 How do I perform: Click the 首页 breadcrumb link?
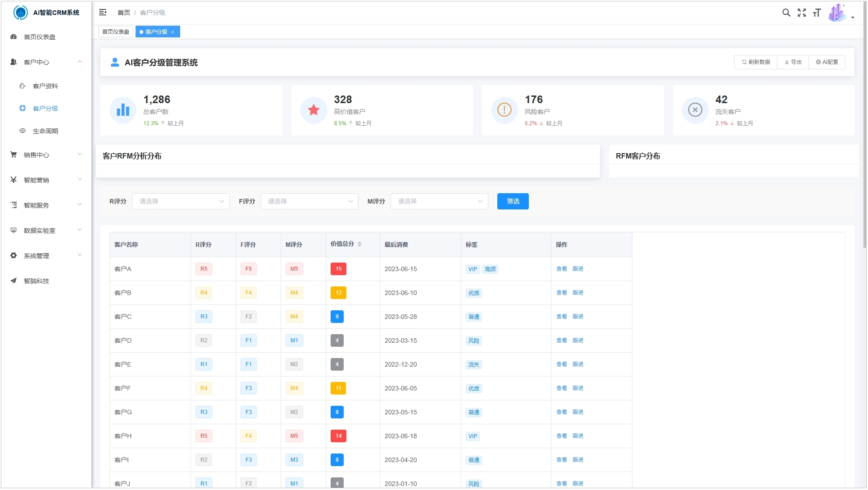pyautogui.click(x=123, y=13)
